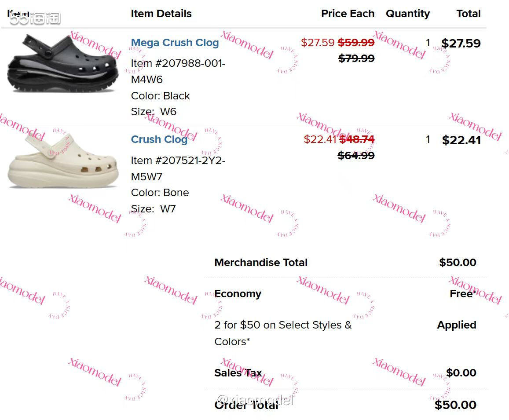This screenshot has height=420, width=509.
Task: Click the Price Each column header
Action: (x=348, y=14)
